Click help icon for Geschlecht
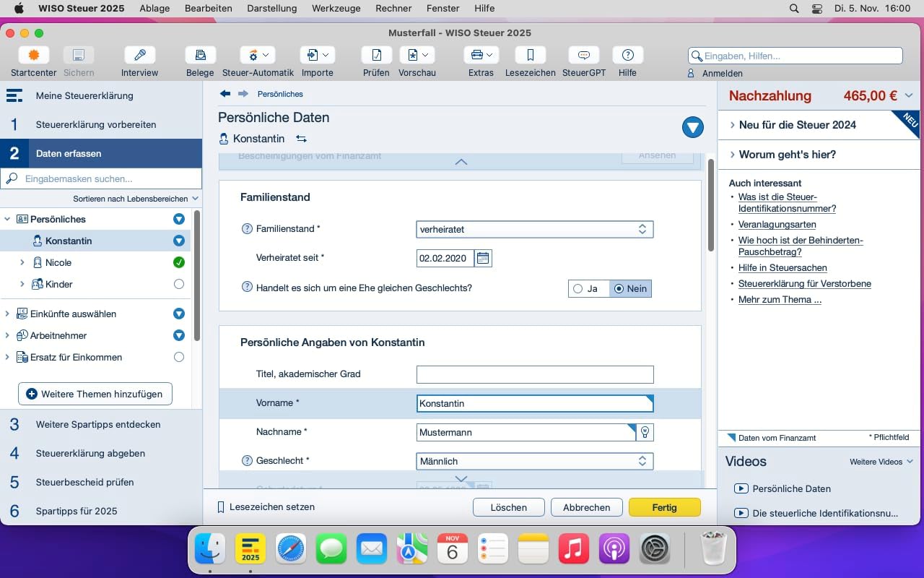 (x=247, y=460)
